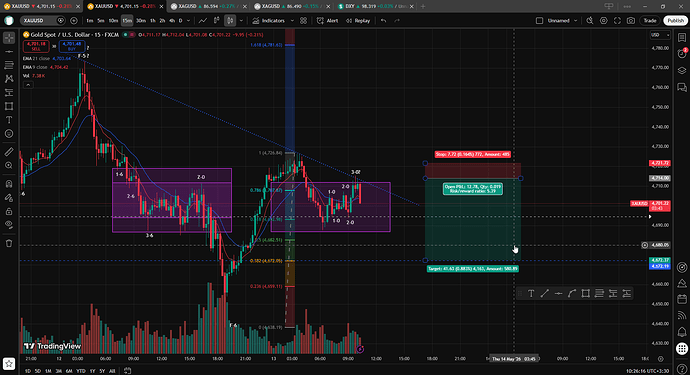The height and width of the screenshot is (375, 690).
Task: Open quick search magnifier icon
Action: pyautogui.click(x=590, y=21)
